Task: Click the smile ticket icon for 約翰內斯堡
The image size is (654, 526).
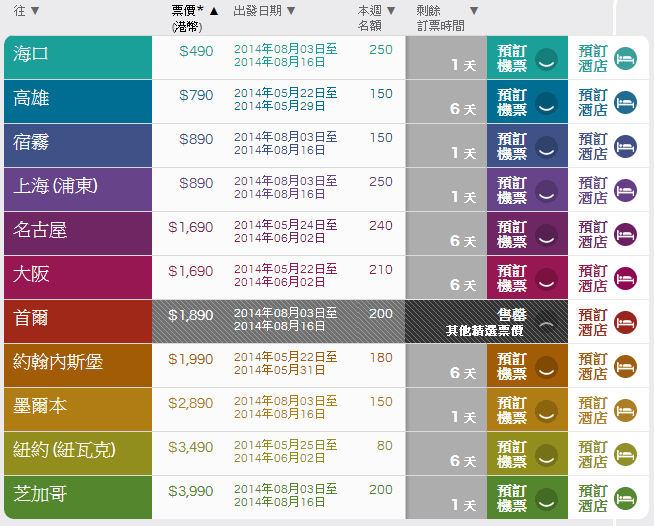Action: (546, 367)
